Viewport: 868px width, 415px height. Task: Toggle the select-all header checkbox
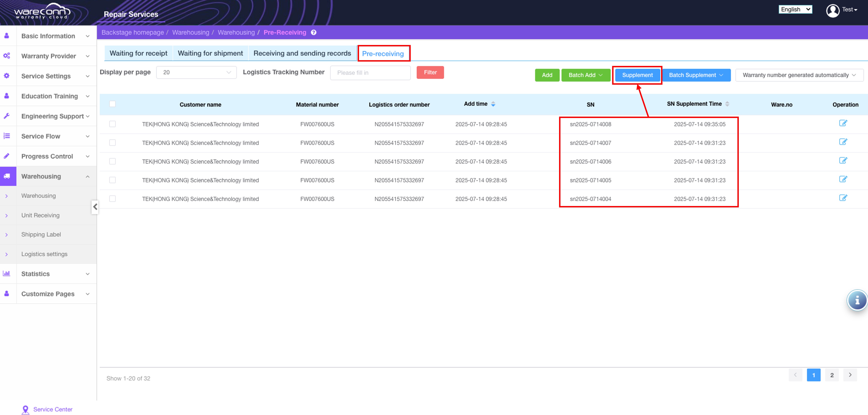112,104
